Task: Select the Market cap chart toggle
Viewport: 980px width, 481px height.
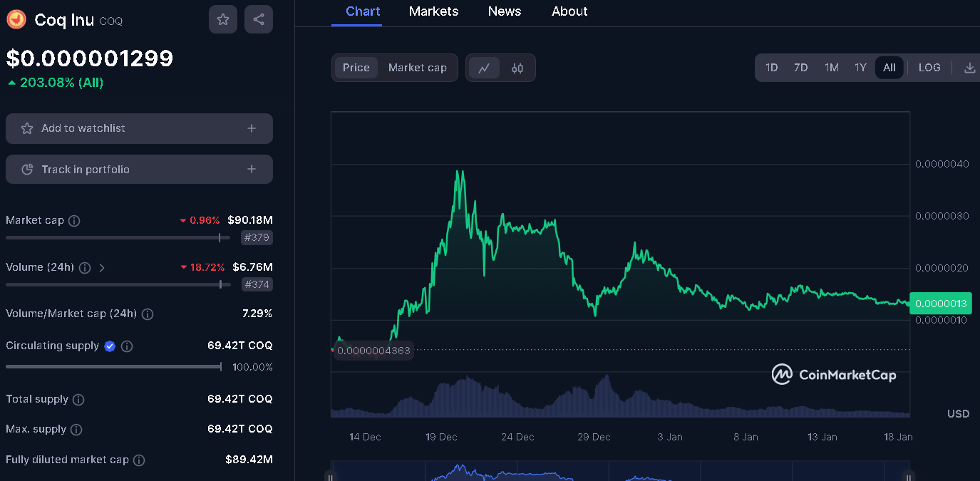Action: pyautogui.click(x=418, y=68)
